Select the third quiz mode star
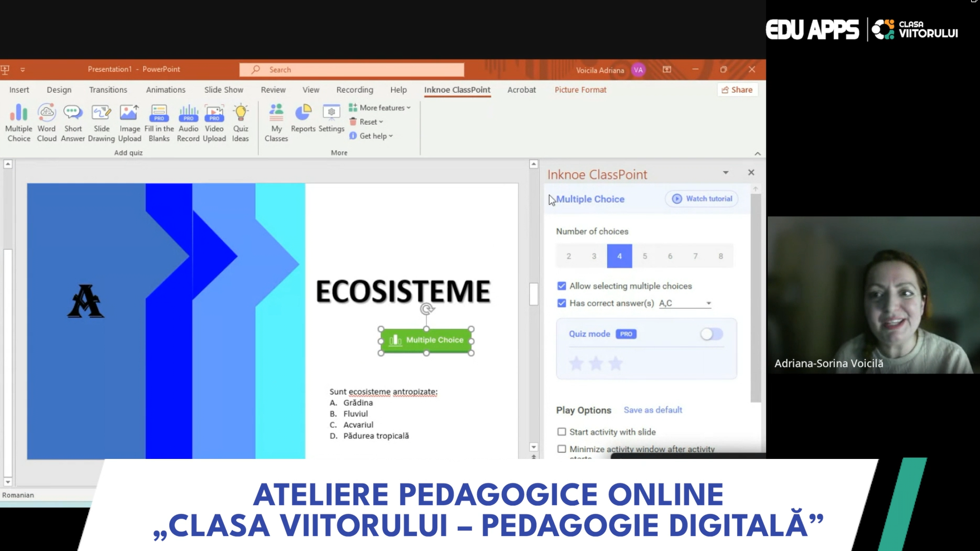The width and height of the screenshot is (980, 551). (x=616, y=364)
